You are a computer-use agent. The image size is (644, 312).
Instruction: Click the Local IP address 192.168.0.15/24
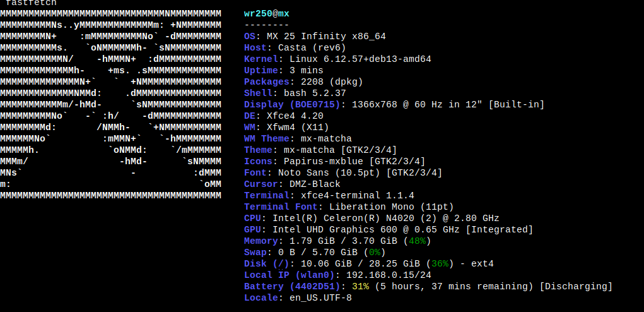point(388,275)
